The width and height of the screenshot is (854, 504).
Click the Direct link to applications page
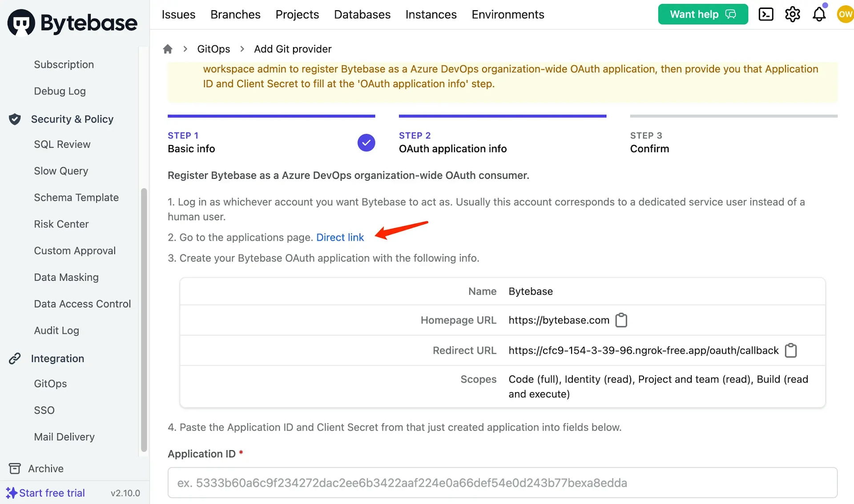coord(340,237)
